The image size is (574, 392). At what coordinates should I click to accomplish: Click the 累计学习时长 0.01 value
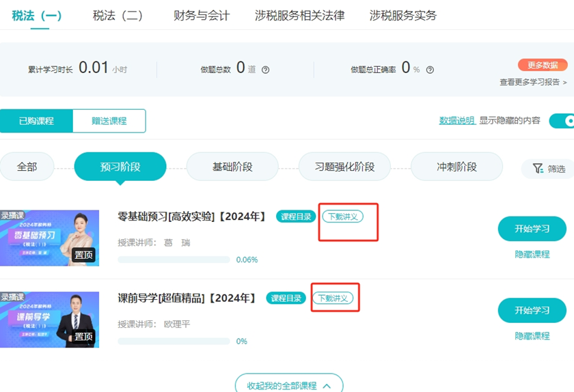[94, 68]
